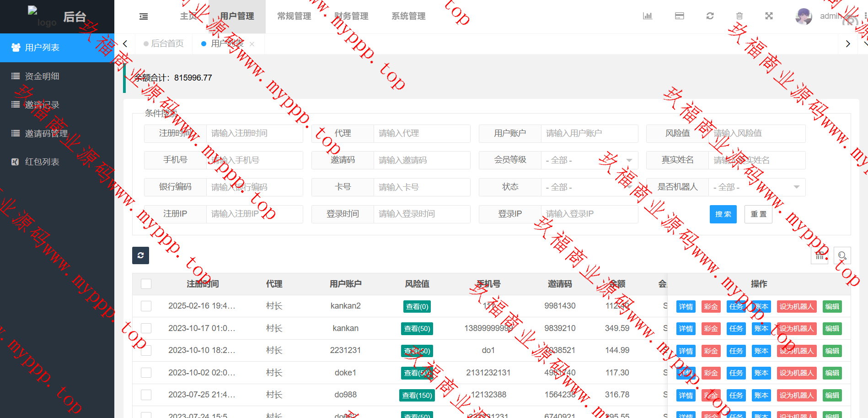Click the dark refresh table button
This screenshot has width=868, height=418.
(x=140, y=255)
